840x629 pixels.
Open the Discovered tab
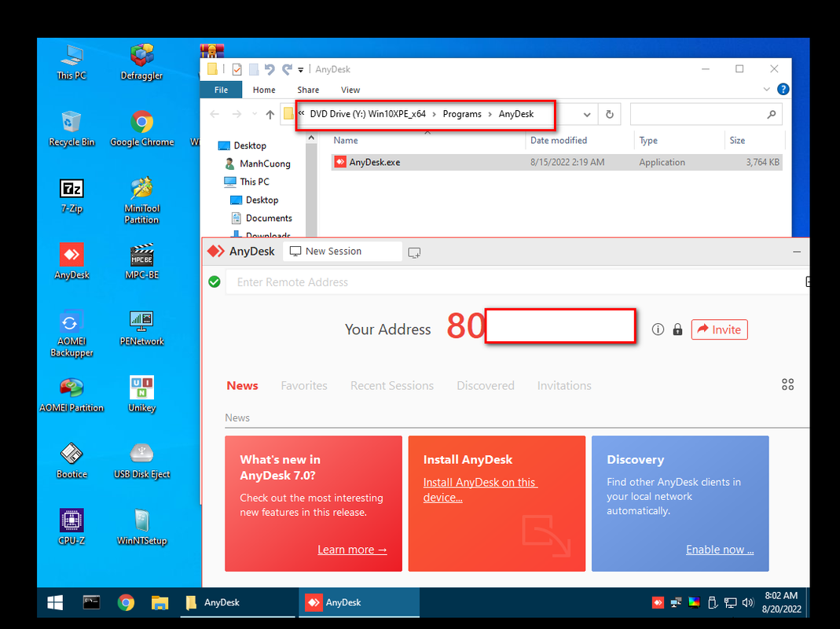[486, 385]
